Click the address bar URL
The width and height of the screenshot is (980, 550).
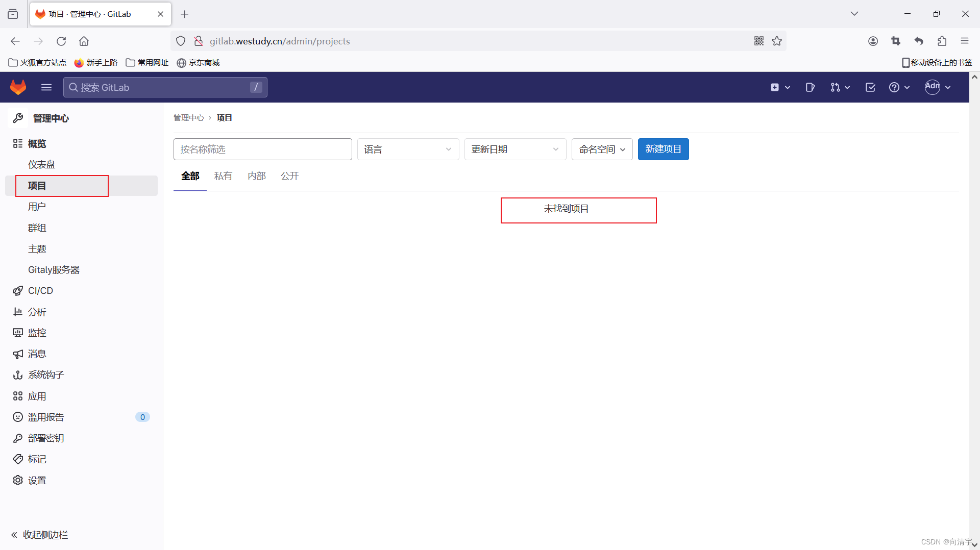point(280,41)
